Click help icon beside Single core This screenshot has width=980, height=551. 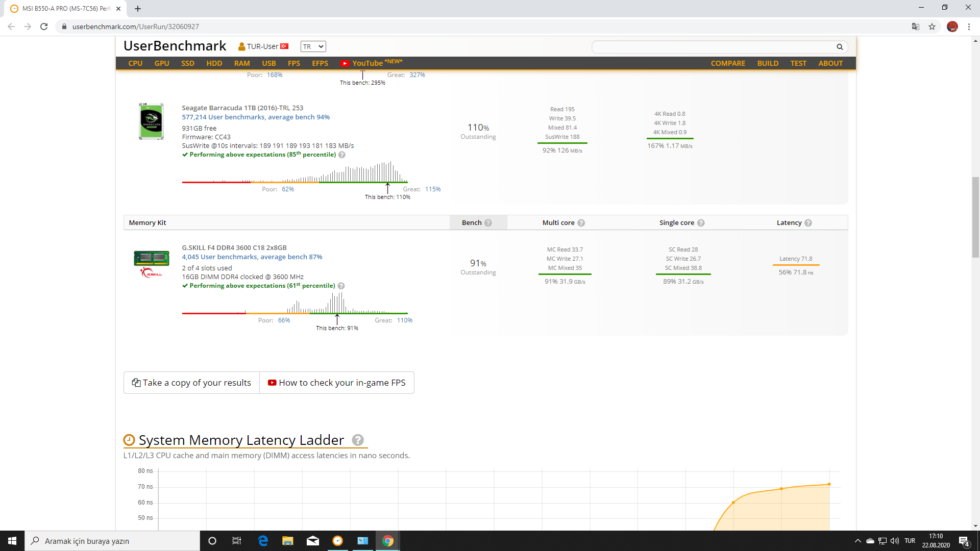tap(701, 223)
